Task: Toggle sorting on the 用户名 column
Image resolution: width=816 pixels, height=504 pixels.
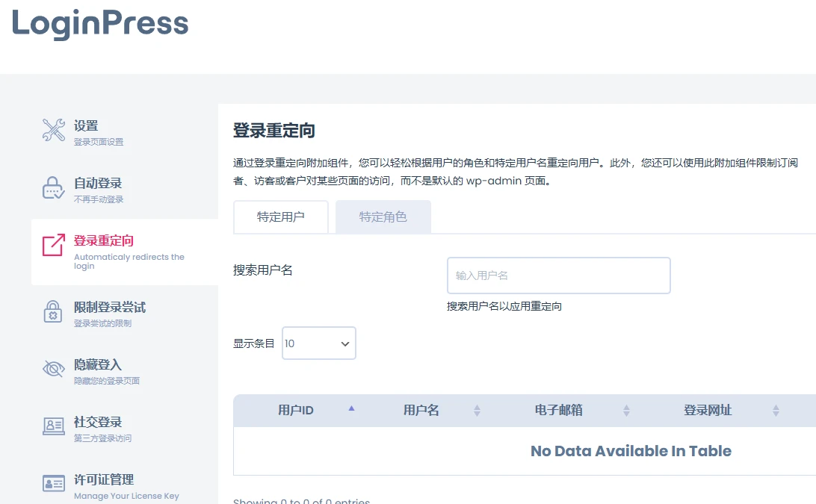Action: [x=477, y=409]
